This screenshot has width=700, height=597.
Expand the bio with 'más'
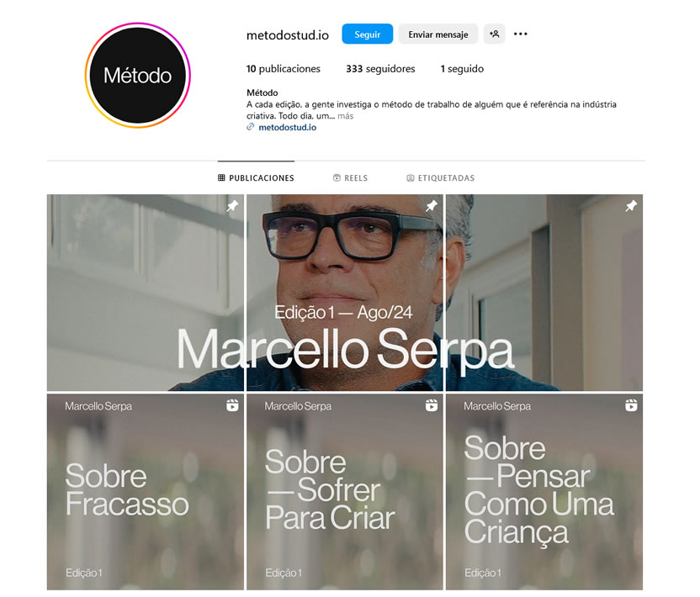[x=345, y=116]
